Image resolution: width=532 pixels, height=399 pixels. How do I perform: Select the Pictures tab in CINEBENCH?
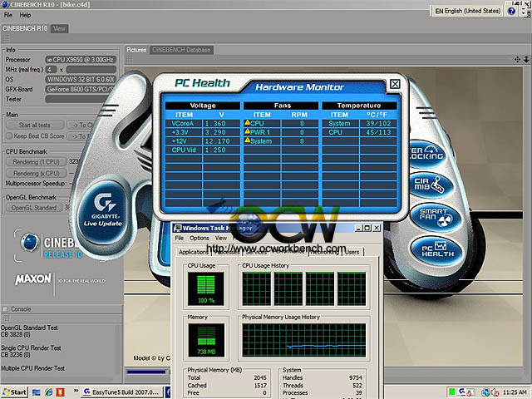click(x=136, y=50)
